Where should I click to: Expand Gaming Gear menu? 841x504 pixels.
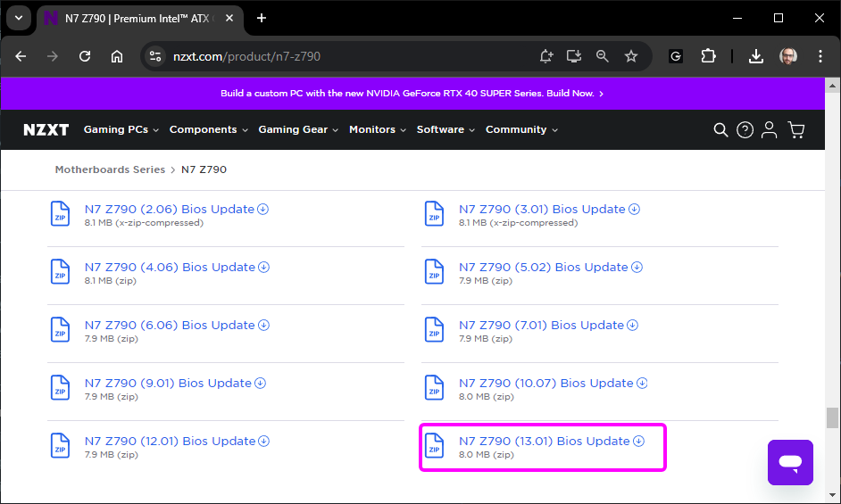coord(298,129)
